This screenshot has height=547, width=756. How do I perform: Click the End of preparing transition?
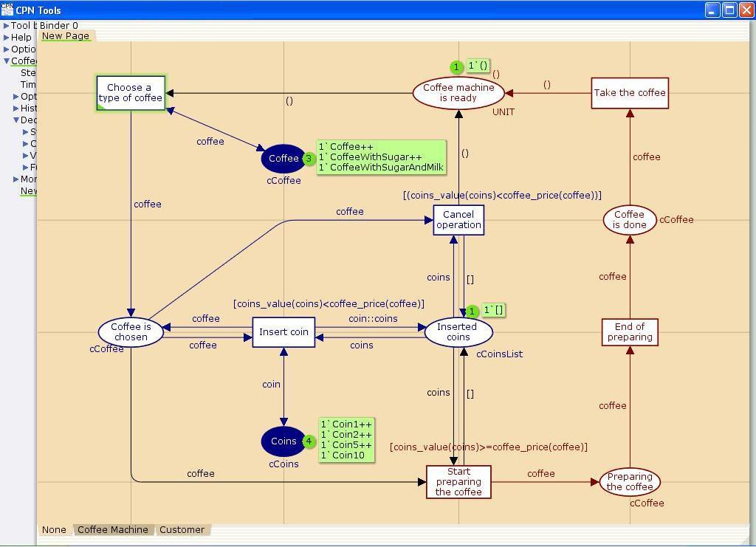click(630, 332)
